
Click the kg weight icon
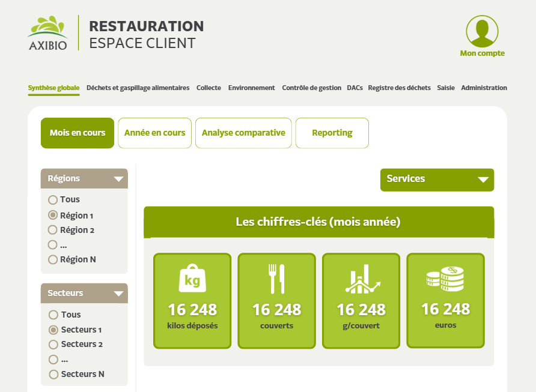[192, 279]
